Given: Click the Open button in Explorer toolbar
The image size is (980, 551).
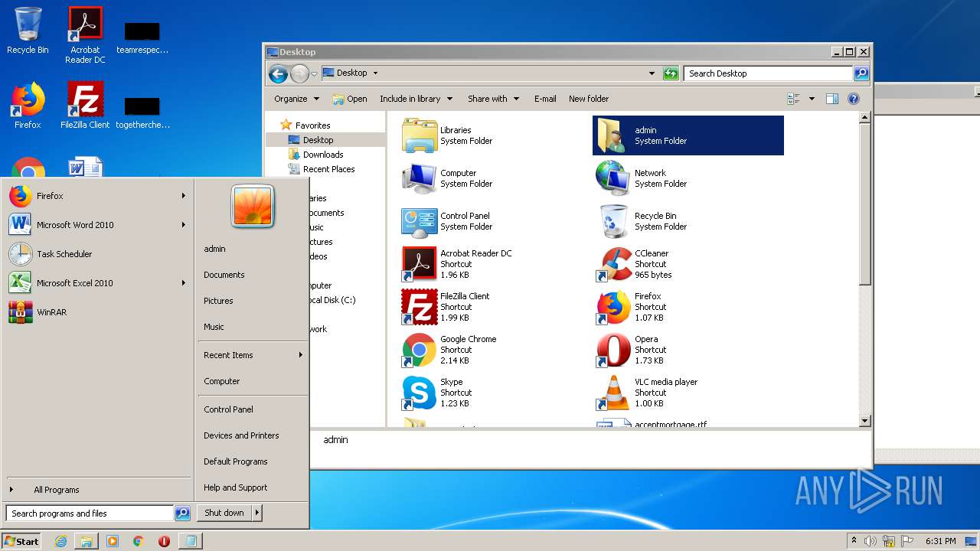Looking at the screenshot, I should [350, 99].
